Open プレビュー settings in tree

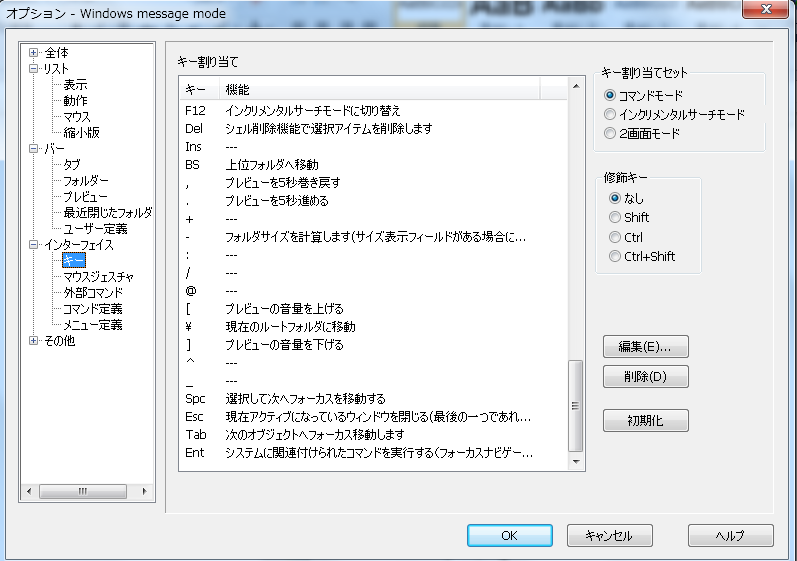pyautogui.click(x=85, y=197)
